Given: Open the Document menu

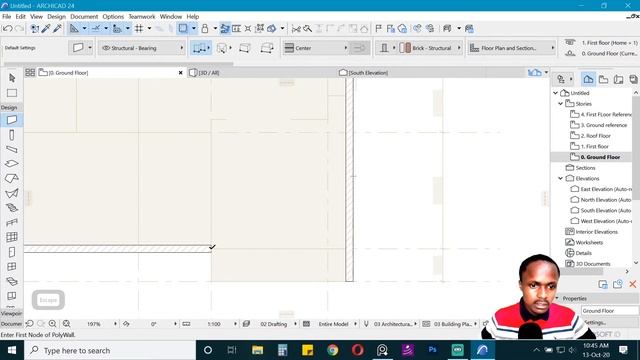Looking at the screenshot, I should (x=84, y=17).
